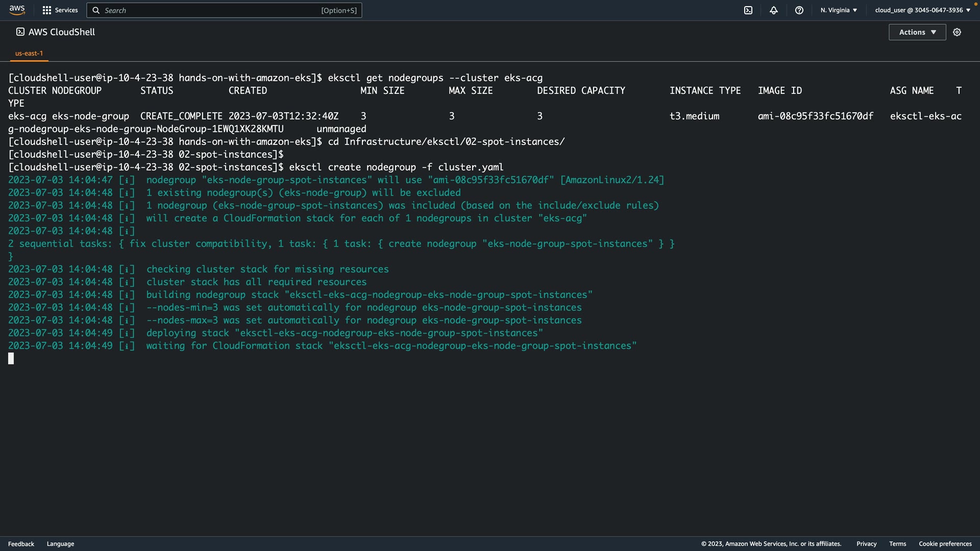Viewport: 980px width, 551px height.
Task: Click the magnifier icon in search bar
Action: 96,10
